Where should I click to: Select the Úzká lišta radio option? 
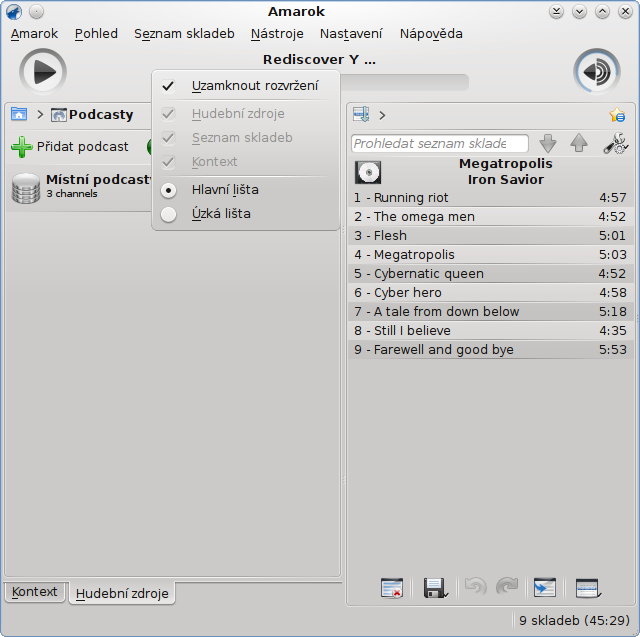169,214
